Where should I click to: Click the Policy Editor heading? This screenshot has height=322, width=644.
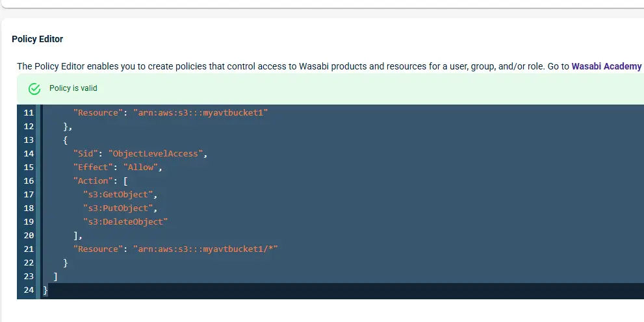[x=37, y=39]
